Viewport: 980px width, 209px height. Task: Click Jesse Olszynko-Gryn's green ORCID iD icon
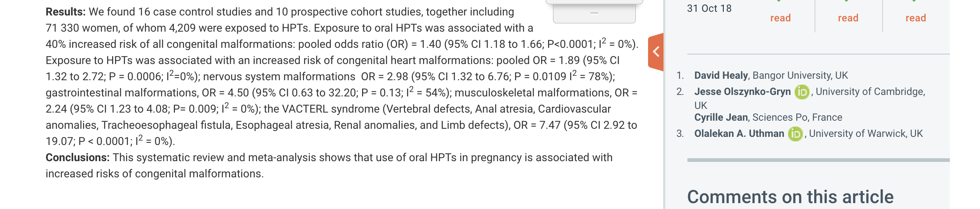point(802,92)
